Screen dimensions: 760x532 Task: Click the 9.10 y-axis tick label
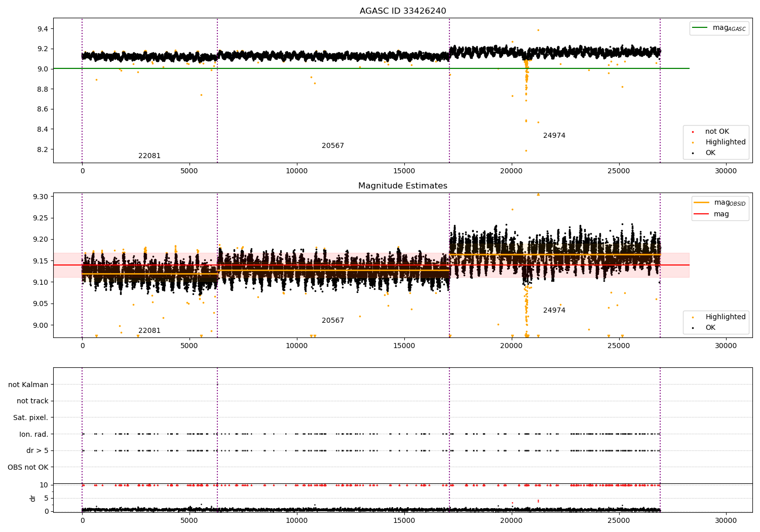pyautogui.click(x=41, y=283)
